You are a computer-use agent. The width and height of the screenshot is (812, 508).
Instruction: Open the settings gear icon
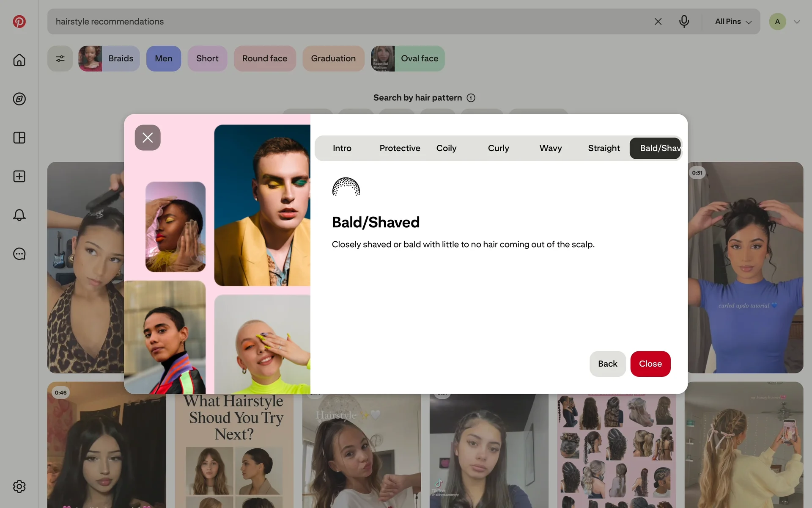[x=19, y=486]
